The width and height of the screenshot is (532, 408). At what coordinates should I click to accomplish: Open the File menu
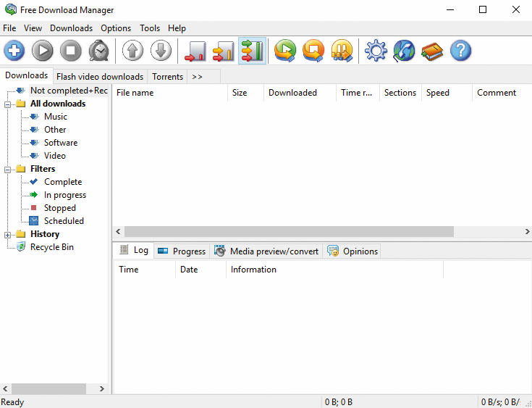tap(9, 28)
